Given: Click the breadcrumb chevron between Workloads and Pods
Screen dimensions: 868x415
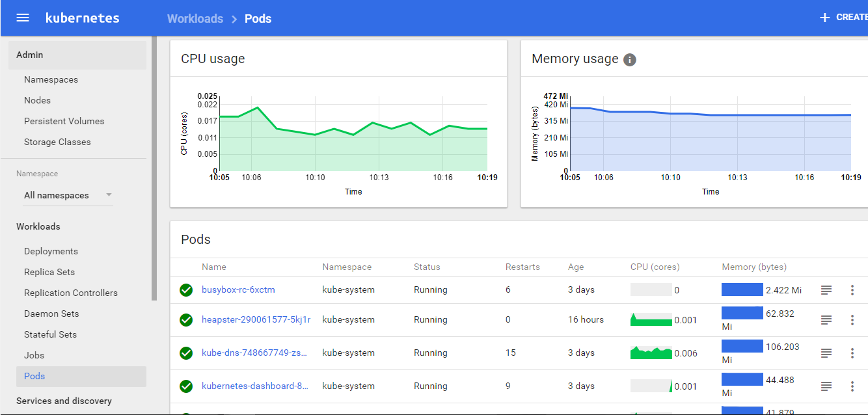Looking at the screenshot, I should point(234,19).
